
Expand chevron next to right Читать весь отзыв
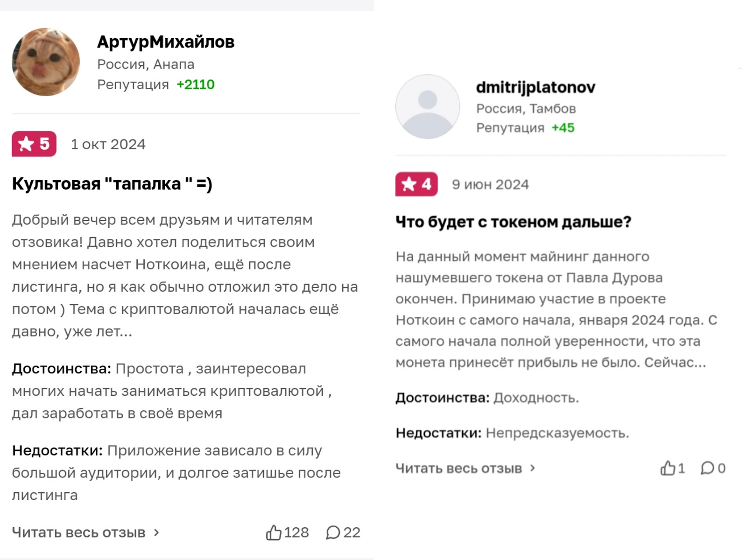(533, 468)
